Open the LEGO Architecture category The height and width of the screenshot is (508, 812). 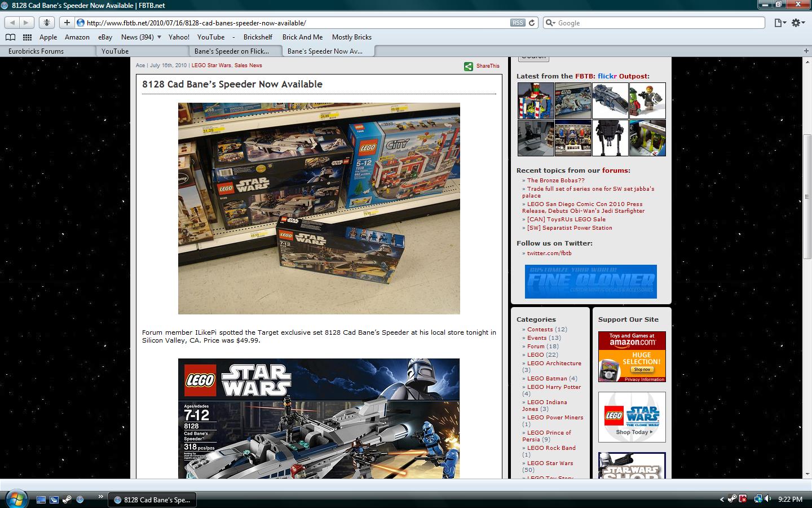[x=554, y=364]
